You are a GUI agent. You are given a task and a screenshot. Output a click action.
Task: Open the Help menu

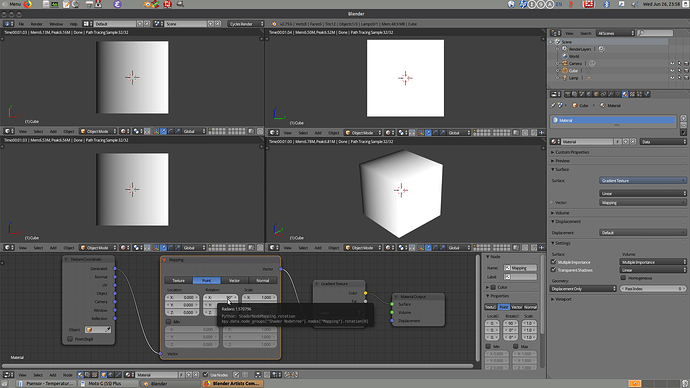[x=73, y=24]
